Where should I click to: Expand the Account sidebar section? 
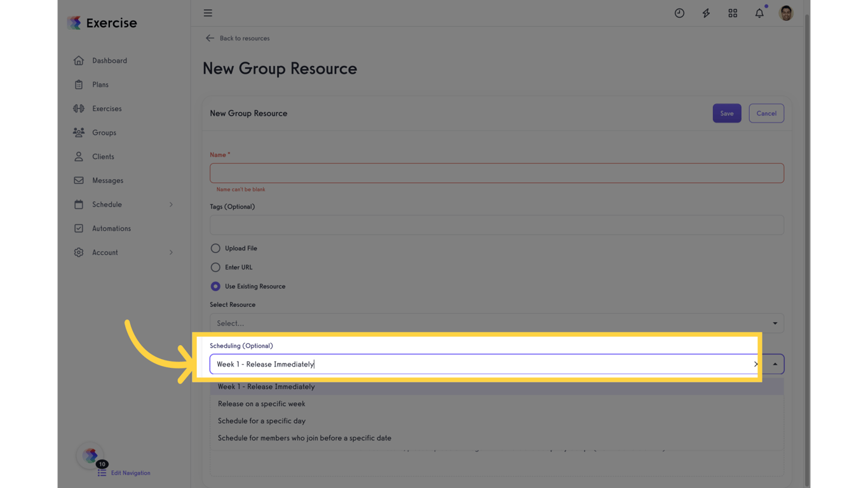coord(171,253)
